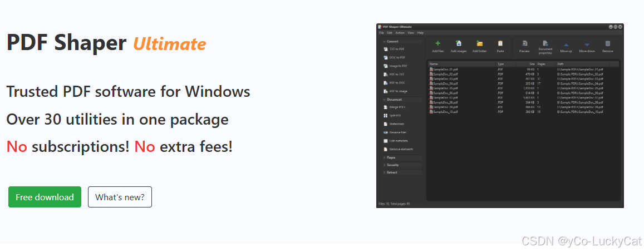
Task: Open the Action menu
Action: coord(400,33)
